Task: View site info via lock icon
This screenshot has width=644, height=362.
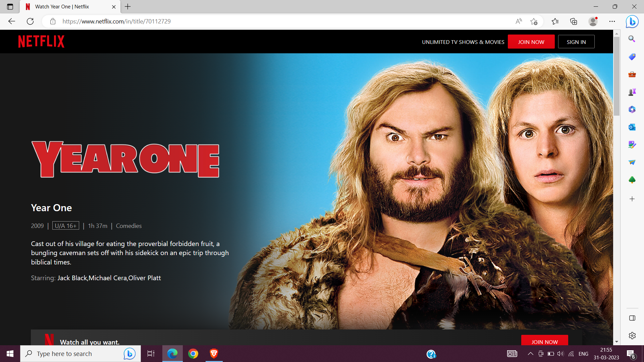Action: (x=53, y=21)
